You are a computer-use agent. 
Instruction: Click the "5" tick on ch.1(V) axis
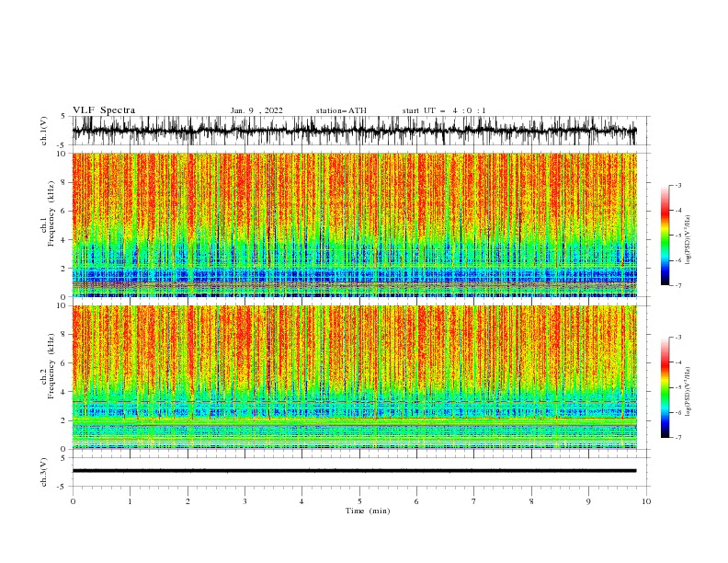(x=63, y=116)
